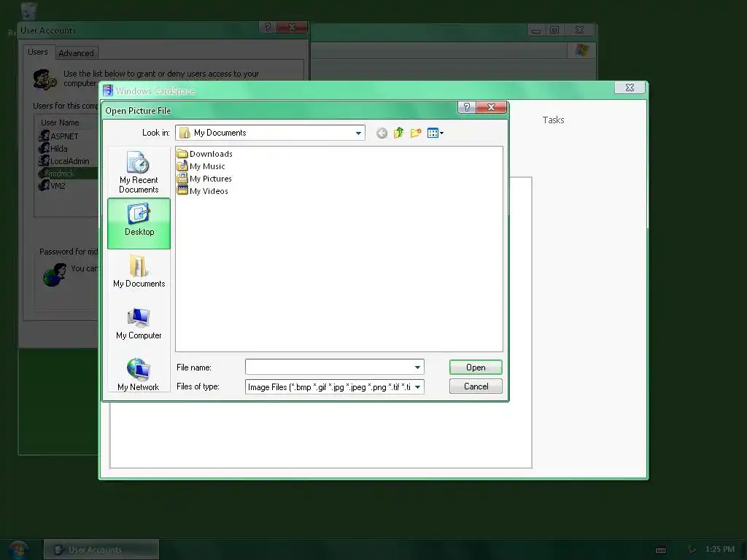
Task: Click the User Accounts help button
Action: (x=267, y=27)
